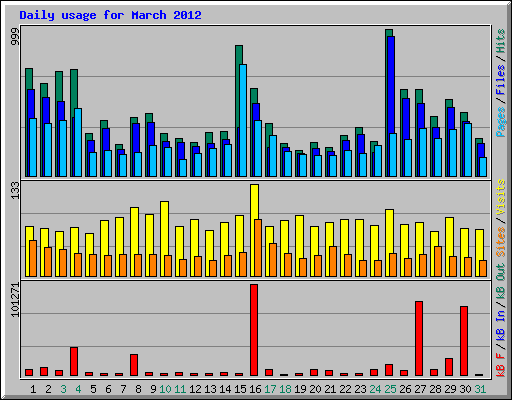Screen dimensions: 512x400
Task: Click the 999 axis value label
Action: point(15,37)
